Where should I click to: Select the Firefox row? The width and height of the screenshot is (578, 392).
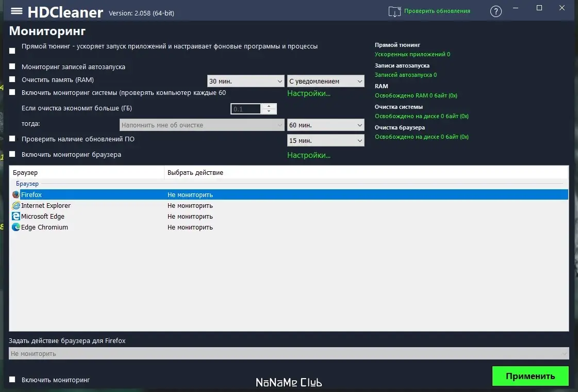click(289, 194)
